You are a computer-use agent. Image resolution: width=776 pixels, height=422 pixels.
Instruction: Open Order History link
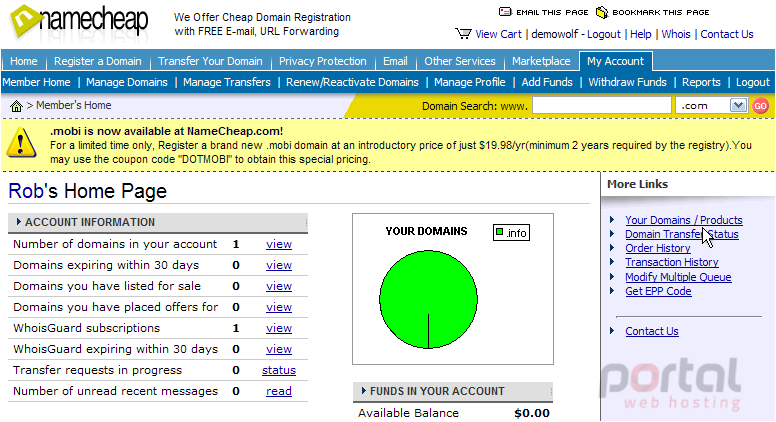(658, 248)
